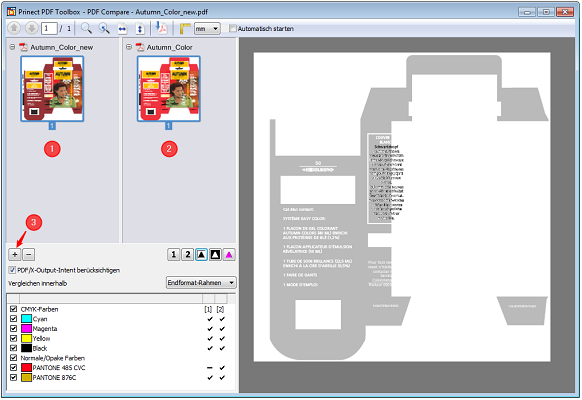
Task: Open the Endformat-Rahmen dropdown
Action: click(201, 283)
